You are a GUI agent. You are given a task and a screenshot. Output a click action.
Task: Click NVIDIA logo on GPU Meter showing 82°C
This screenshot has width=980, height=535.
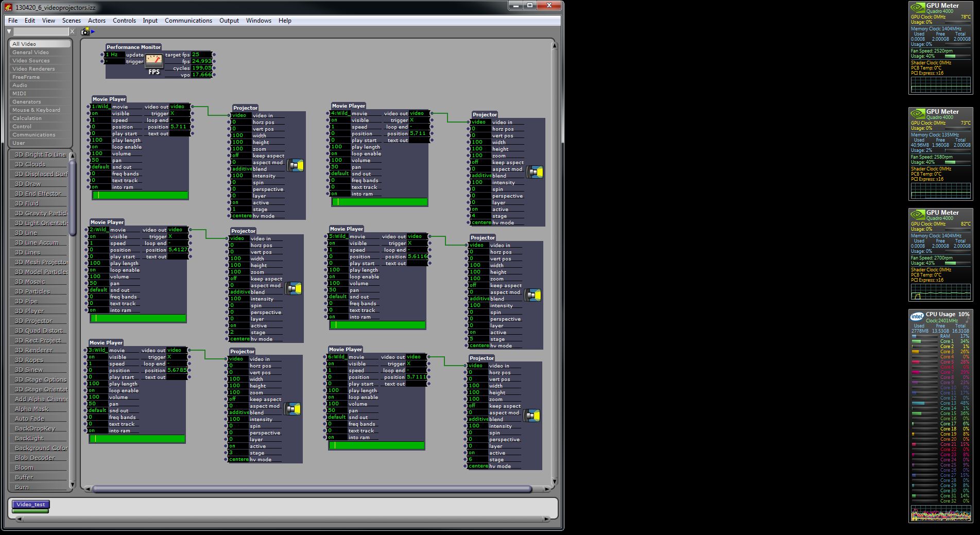(x=918, y=215)
